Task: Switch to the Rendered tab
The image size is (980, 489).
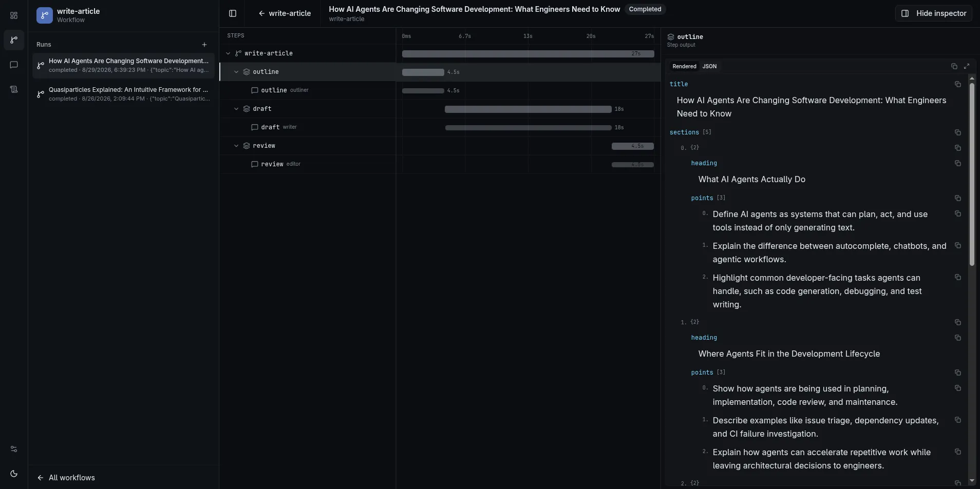Action: click(684, 66)
